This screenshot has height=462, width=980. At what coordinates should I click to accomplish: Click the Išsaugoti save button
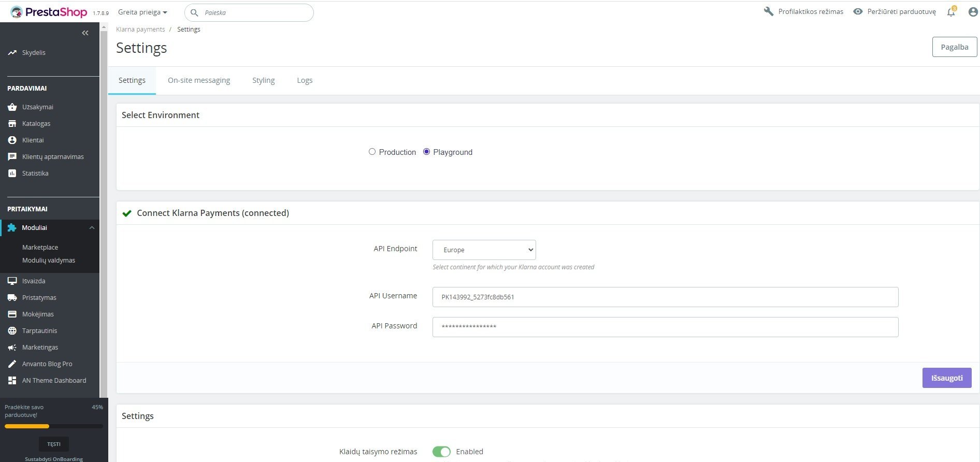[x=947, y=378]
